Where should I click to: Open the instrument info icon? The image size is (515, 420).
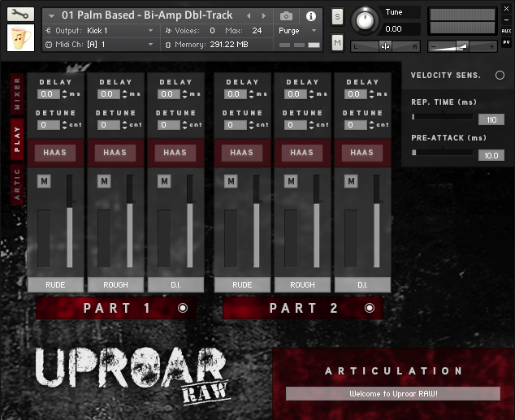pyautogui.click(x=311, y=15)
